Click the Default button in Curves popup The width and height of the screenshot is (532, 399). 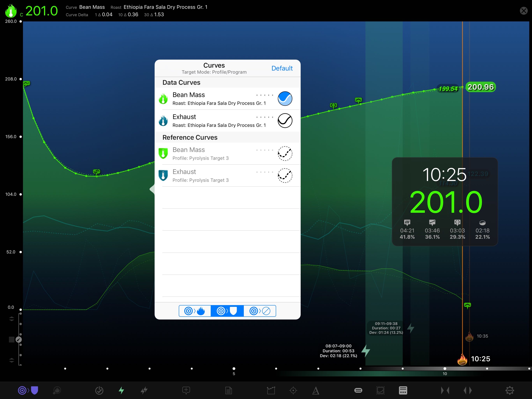click(x=282, y=68)
